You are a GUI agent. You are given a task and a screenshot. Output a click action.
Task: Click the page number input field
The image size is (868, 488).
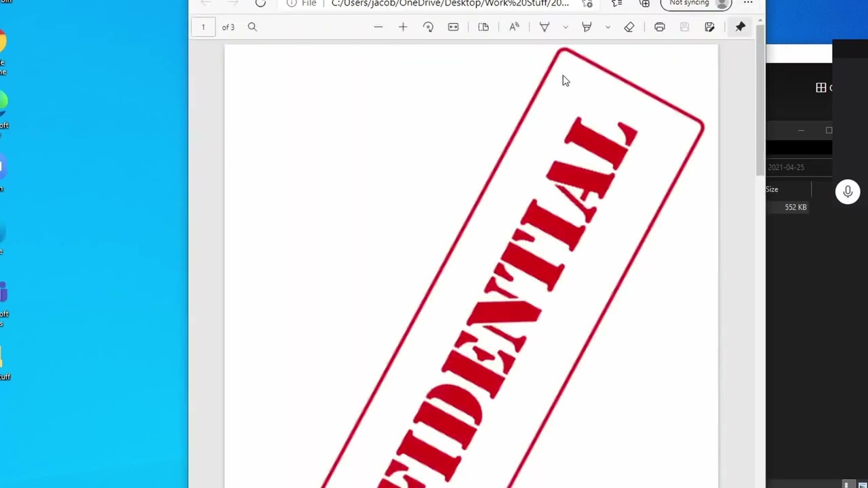point(203,27)
